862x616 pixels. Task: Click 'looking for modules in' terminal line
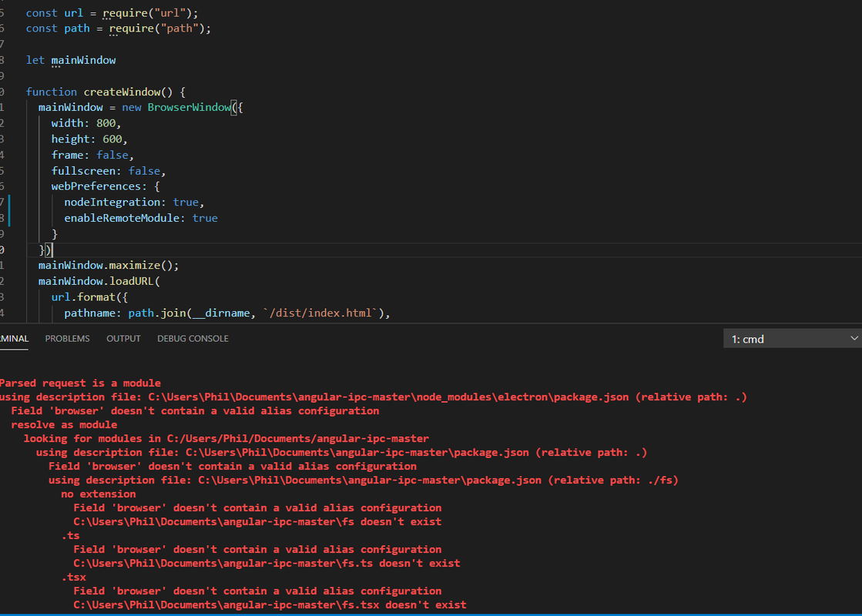pyautogui.click(x=226, y=438)
